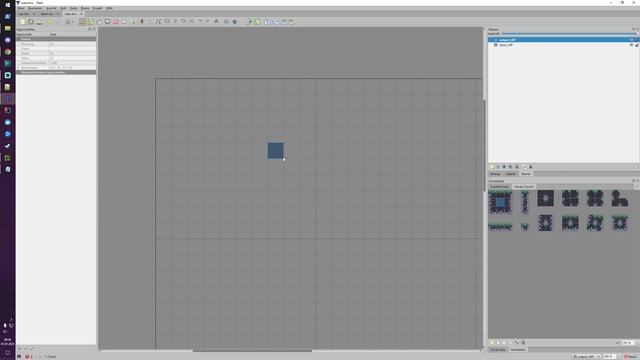Select the Magic Wand tool

coord(133,22)
